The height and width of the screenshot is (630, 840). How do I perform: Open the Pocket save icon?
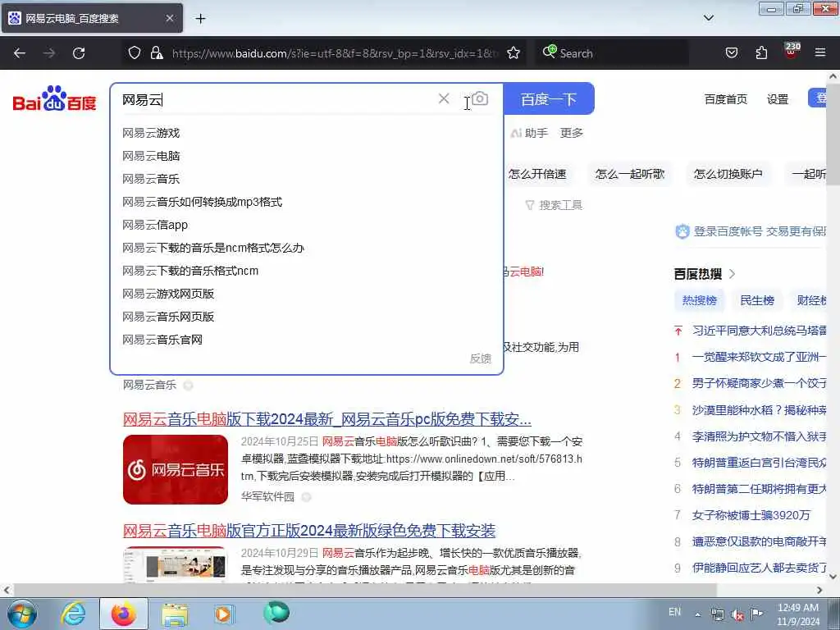pos(731,52)
